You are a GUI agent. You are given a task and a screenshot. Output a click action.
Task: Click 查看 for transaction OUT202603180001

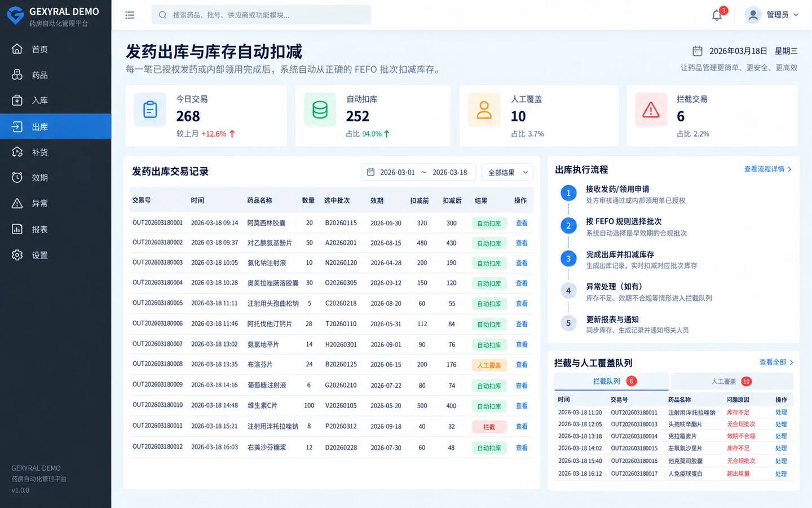click(522, 223)
